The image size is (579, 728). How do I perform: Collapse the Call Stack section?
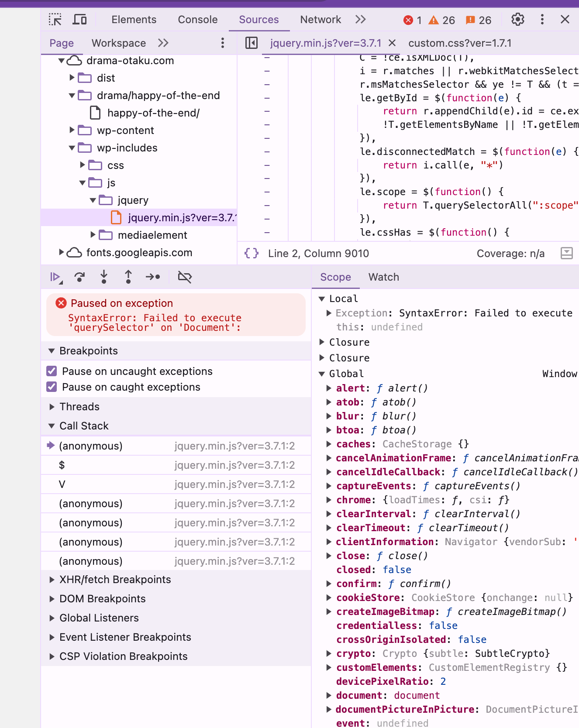(x=52, y=426)
